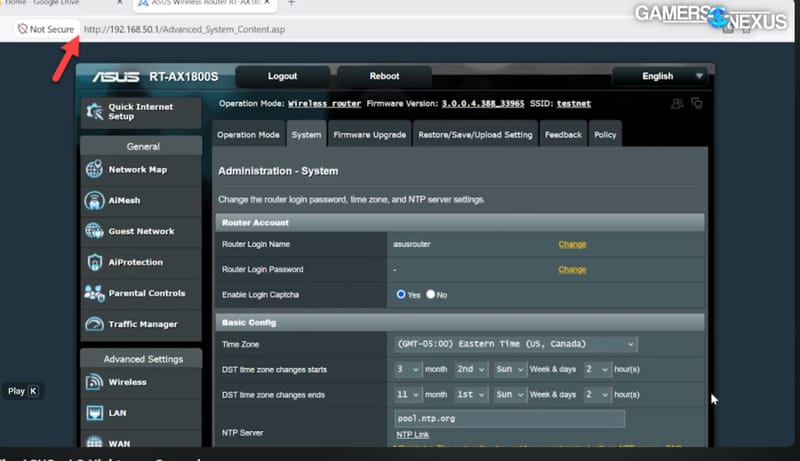Open the NTP Link

tap(413, 434)
